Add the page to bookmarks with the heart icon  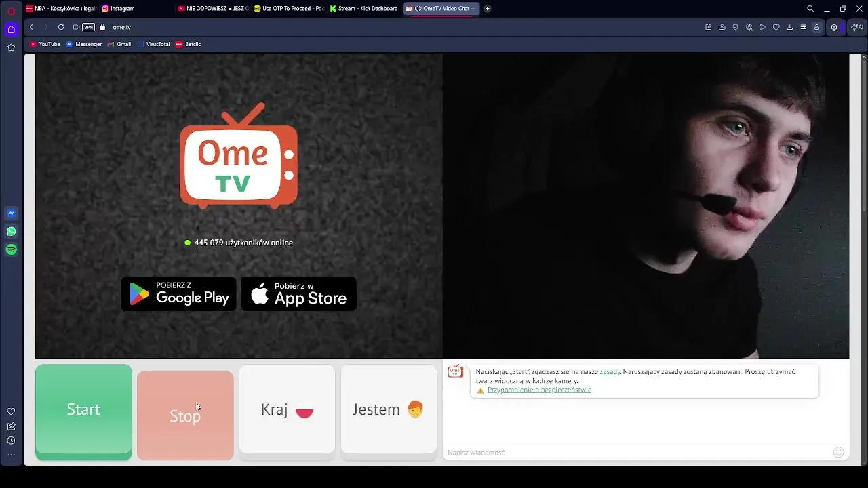click(x=776, y=27)
